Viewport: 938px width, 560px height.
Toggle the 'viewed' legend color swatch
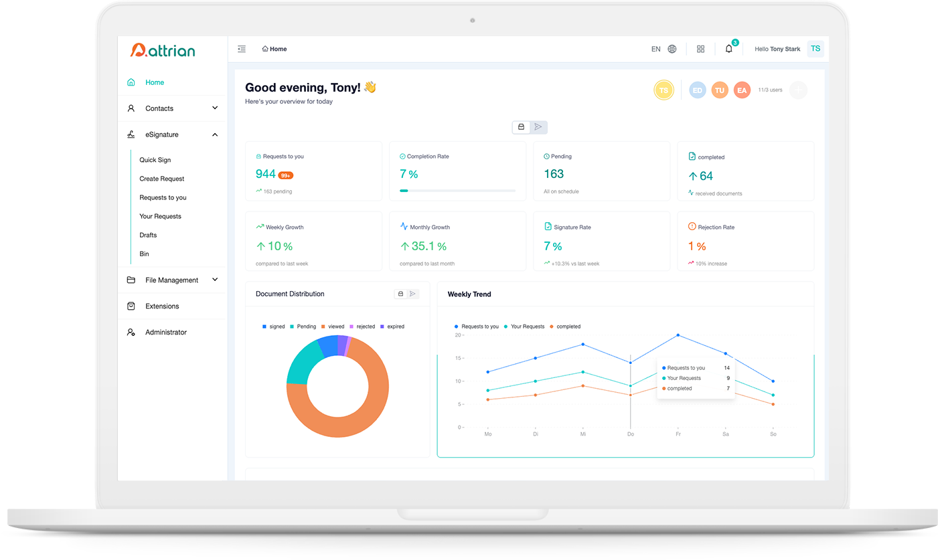pyautogui.click(x=323, y=326)
